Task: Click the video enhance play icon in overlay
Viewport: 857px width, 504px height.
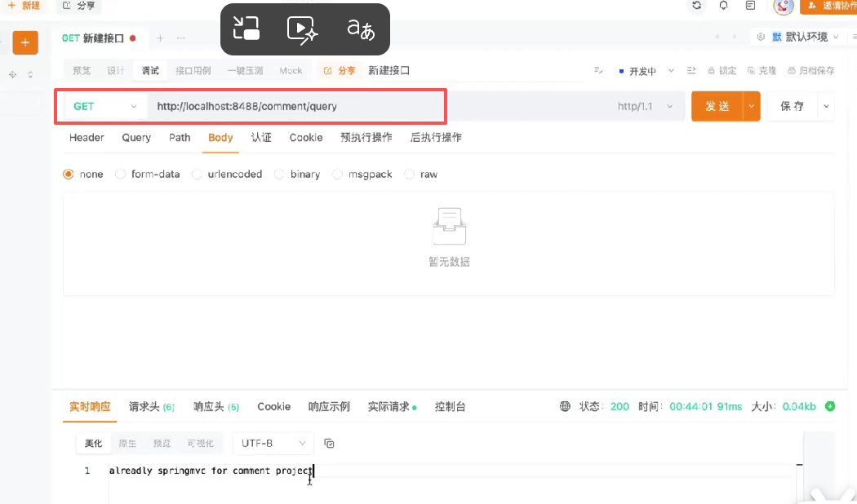Action: pos(302,29)
